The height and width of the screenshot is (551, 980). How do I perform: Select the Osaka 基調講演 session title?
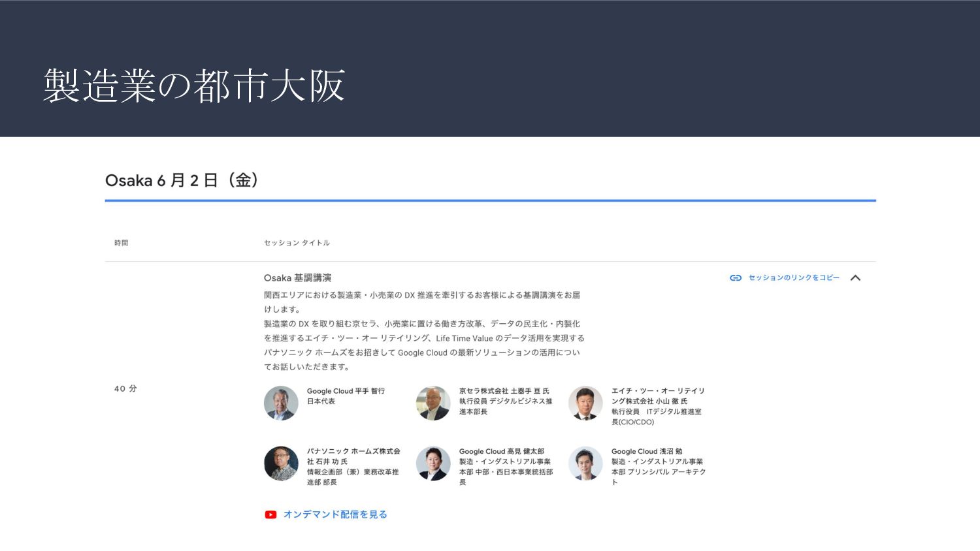pos(297,278)
